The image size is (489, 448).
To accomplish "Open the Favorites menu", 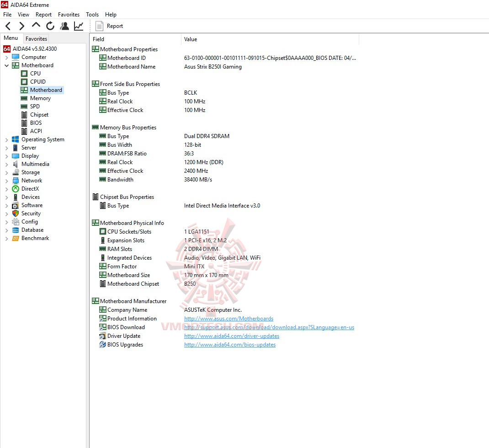I will click(x=69, y=14).
